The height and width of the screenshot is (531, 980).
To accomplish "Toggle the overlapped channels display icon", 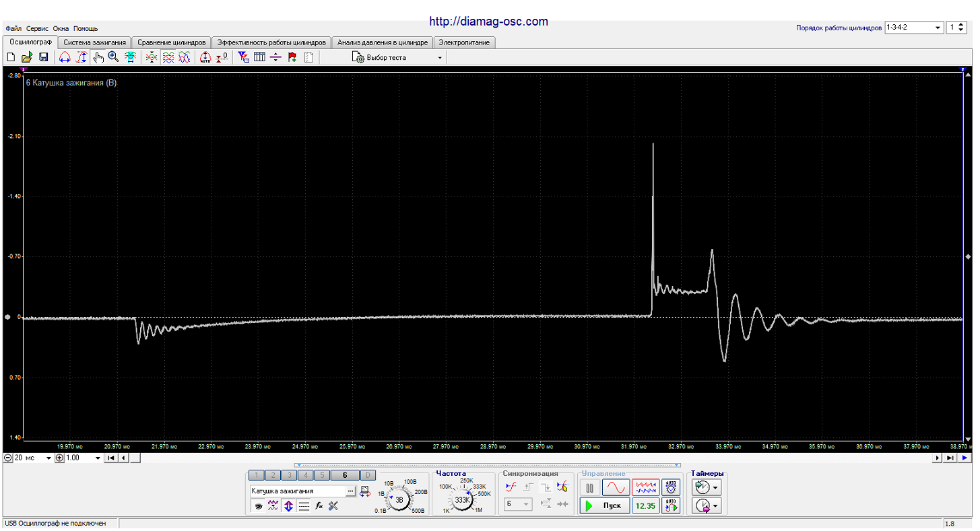I will 185,58.
